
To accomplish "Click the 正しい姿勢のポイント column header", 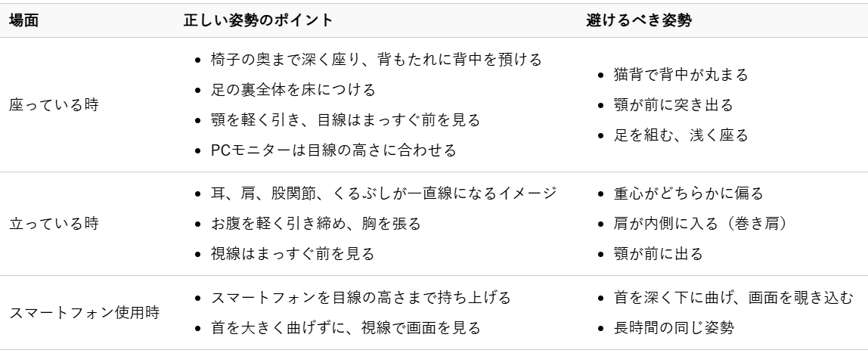I will [258, 20].
